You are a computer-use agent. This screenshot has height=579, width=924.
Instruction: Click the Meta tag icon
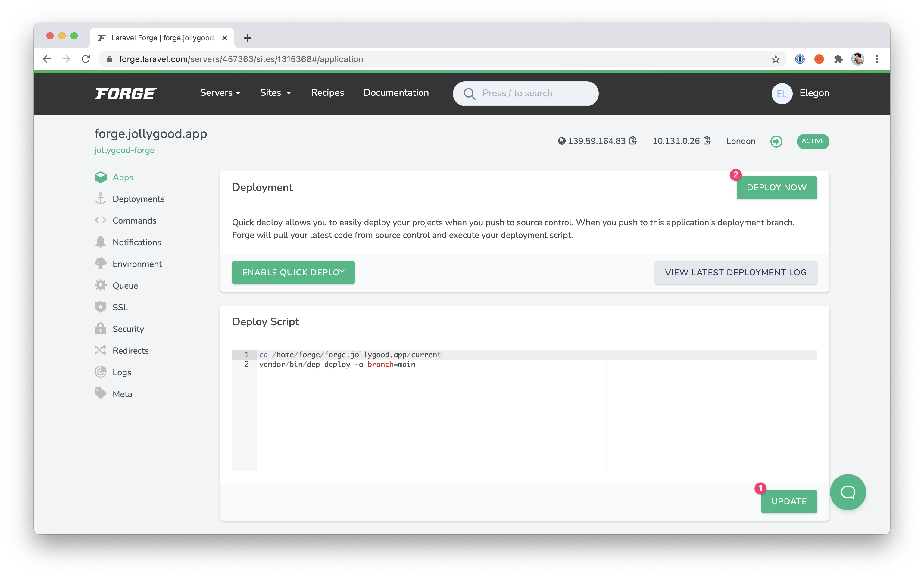(x=100, y=394)
